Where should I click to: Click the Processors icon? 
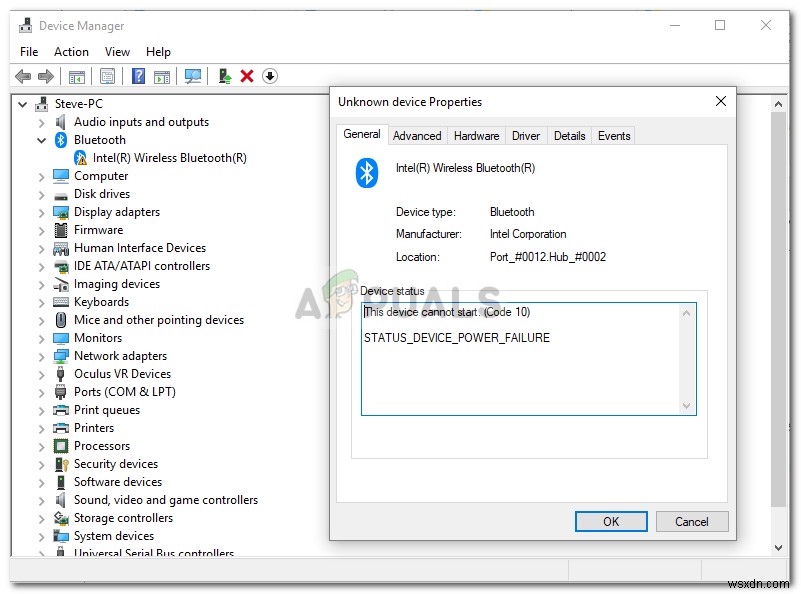pyautogui.click(x=61, y=446)
